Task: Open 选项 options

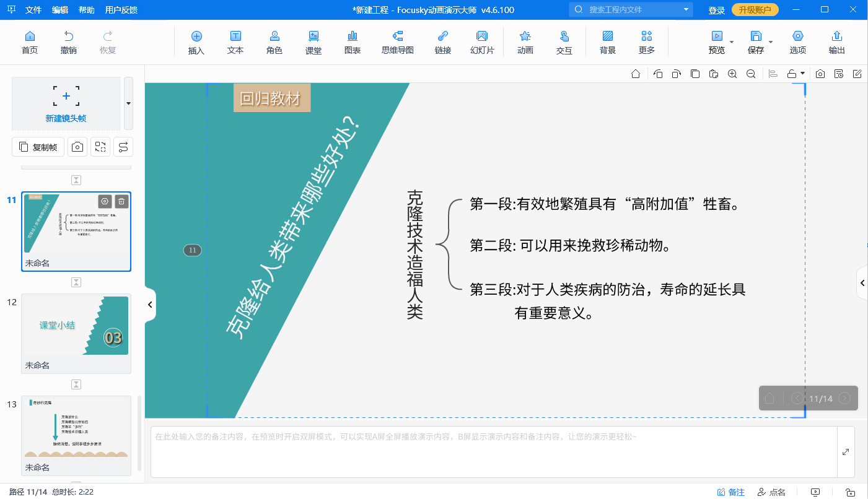Action: (x=798, y=43)
